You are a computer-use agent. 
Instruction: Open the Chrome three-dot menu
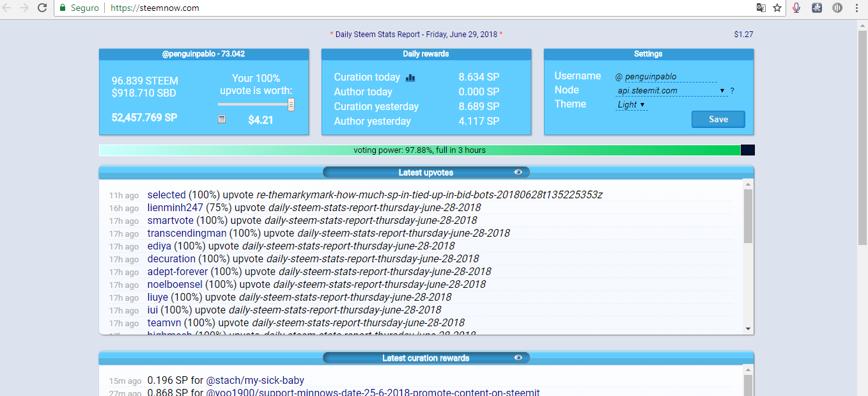click(x=856, y=8)
